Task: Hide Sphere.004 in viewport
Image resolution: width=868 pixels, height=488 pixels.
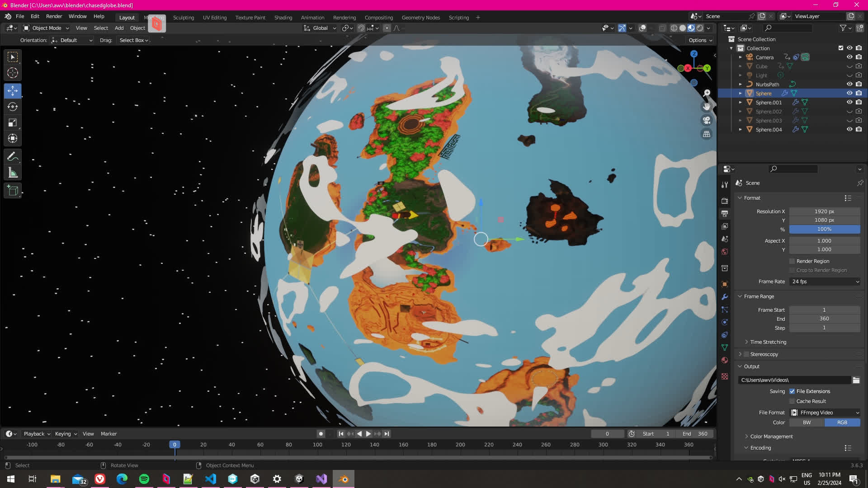Action: click(849, 129)
